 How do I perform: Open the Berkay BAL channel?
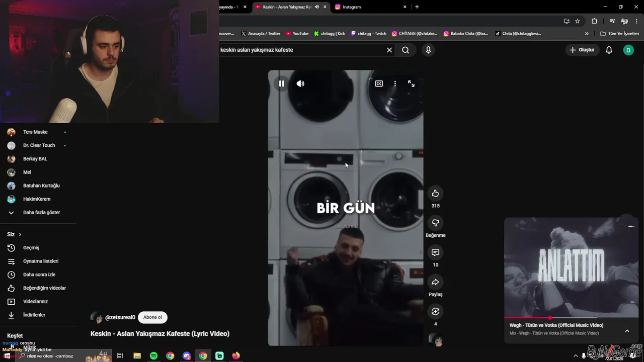tap(35, 159)
